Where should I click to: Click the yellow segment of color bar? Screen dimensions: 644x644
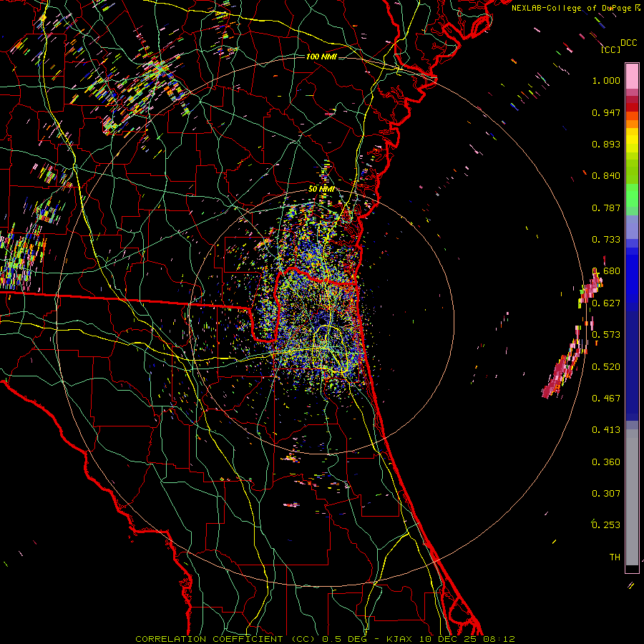click(632, 141)
